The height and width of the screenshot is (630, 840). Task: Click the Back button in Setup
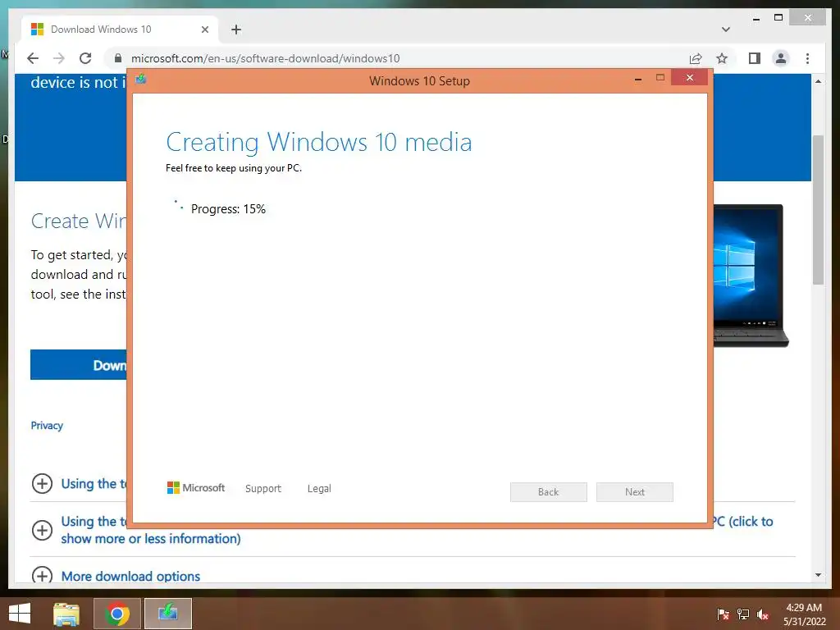549,492
